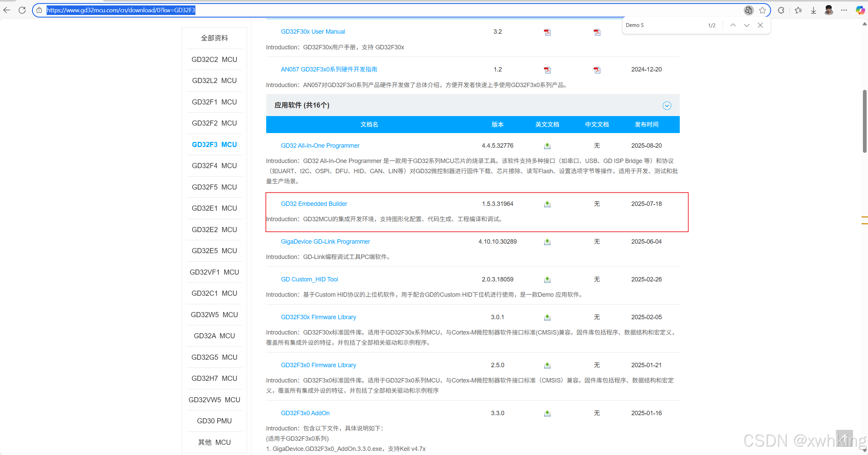The height and width of the screenshot is (455, 868).
Task: Close the find-on-page bar
Action: coord(760,25)
